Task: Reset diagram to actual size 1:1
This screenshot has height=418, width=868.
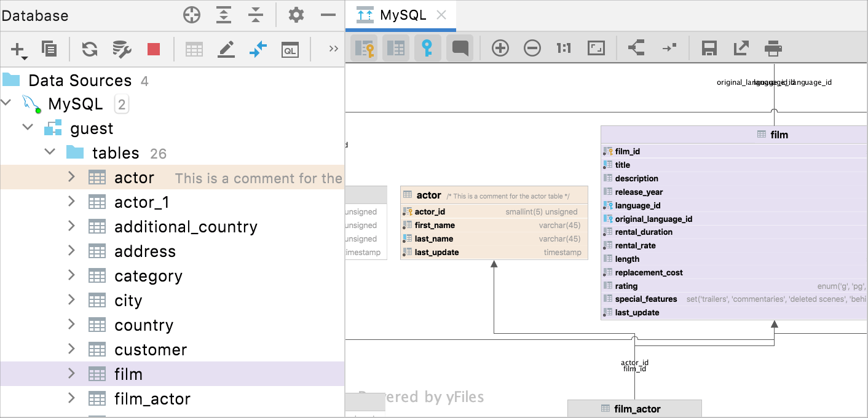Action: [x=564, y=47]
